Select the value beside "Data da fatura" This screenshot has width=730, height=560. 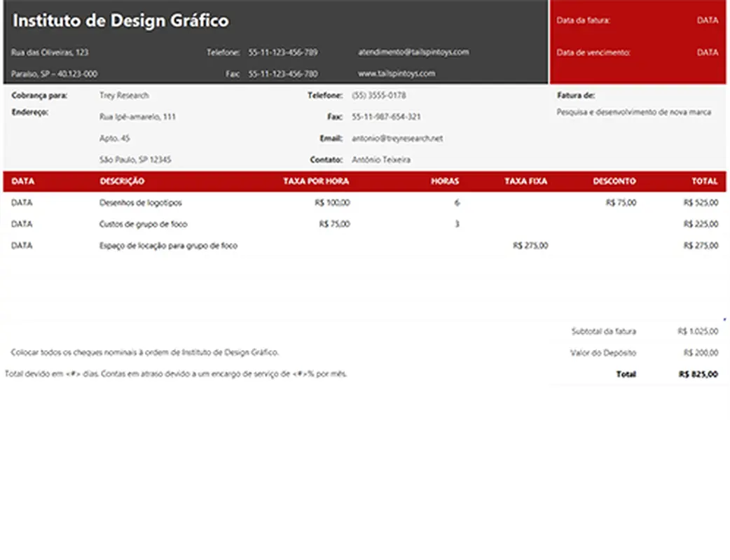pos(707,21)
